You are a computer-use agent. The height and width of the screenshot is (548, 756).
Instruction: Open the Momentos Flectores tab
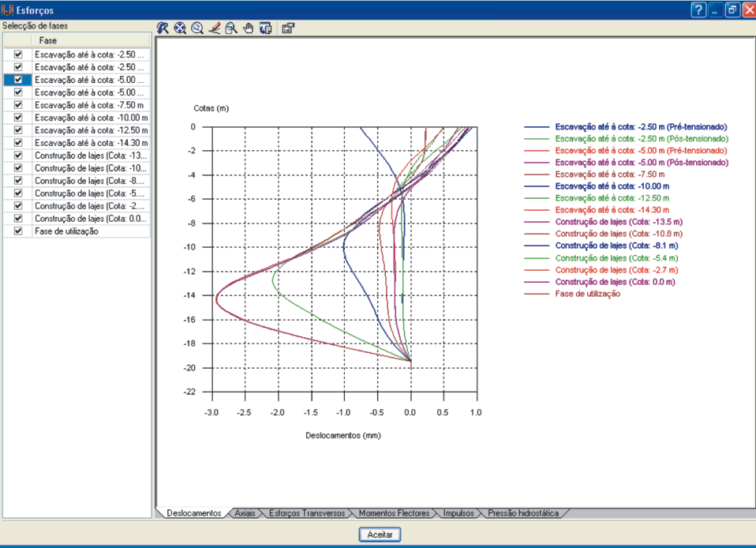coord(394,513)
